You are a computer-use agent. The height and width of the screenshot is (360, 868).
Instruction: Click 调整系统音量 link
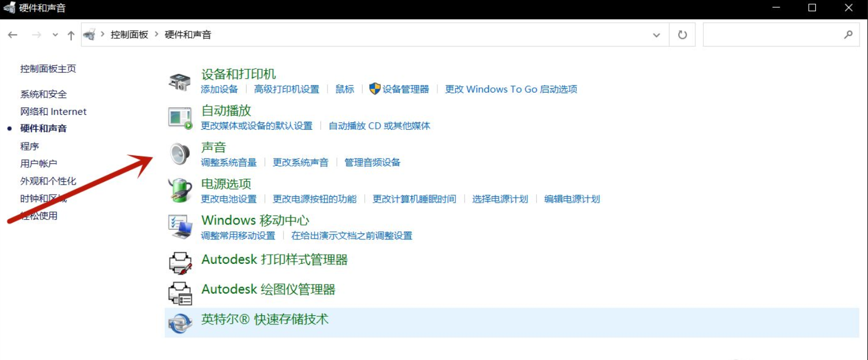pyautogui.click(x=229, y=163)
